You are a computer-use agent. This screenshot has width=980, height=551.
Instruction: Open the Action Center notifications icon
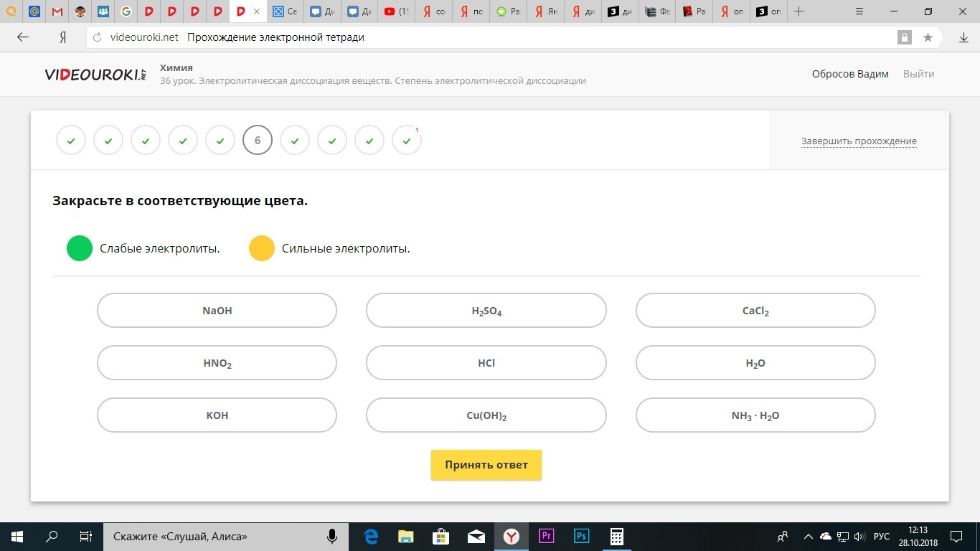[x=956, y=536]
